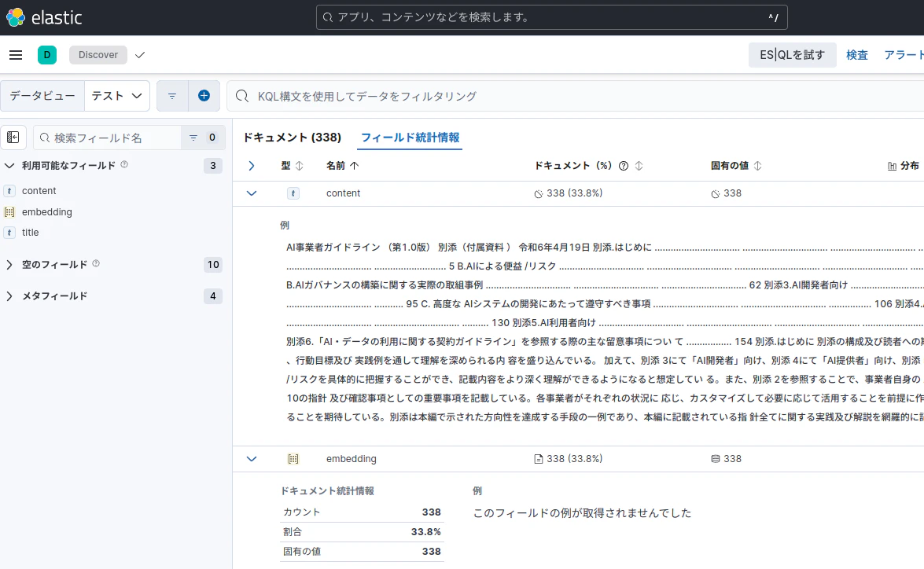Click the add filter plus icon
Viewport: 924px width, 569px height.
204,96
